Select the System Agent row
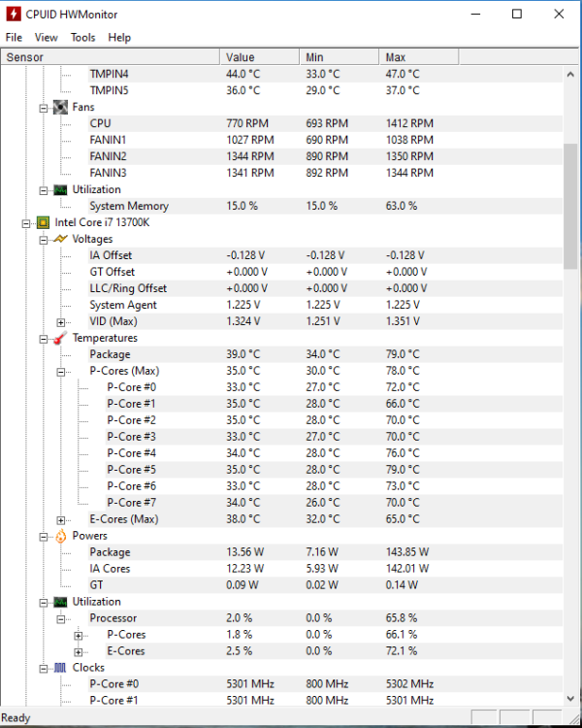582x728 pixels. (325, 305)
